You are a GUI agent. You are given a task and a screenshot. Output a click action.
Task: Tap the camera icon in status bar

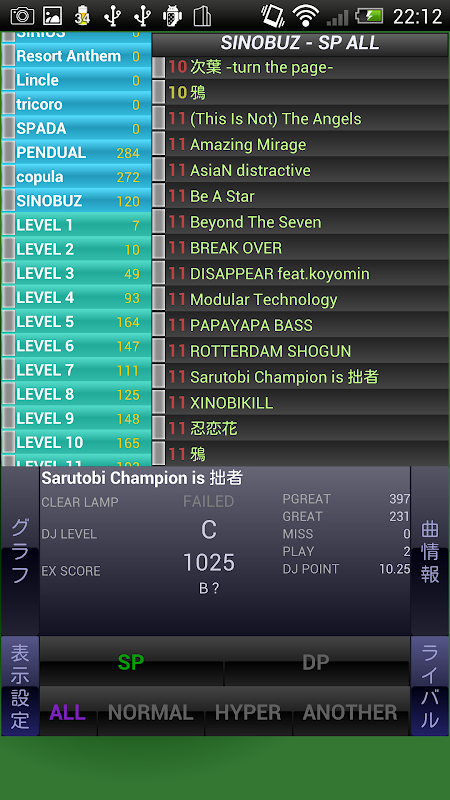pyautogui.click(x=22, y=16)
